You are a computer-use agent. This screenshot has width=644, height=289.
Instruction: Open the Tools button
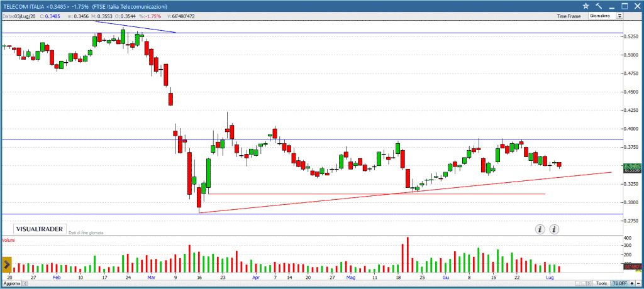(x=602, y=283)
